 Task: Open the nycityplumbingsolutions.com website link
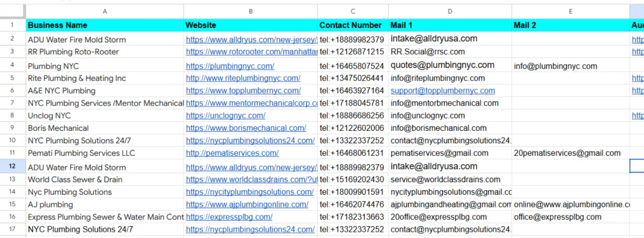tap(250, 192)
